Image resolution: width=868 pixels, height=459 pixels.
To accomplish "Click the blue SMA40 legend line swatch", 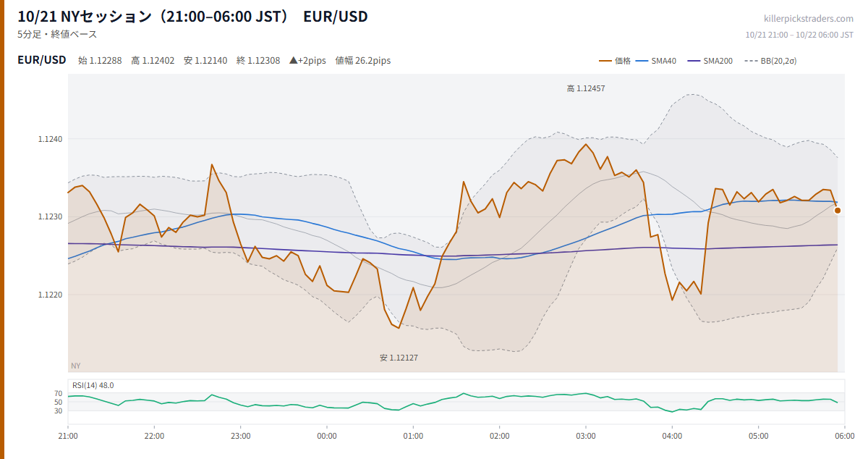I will click(642, 61).
